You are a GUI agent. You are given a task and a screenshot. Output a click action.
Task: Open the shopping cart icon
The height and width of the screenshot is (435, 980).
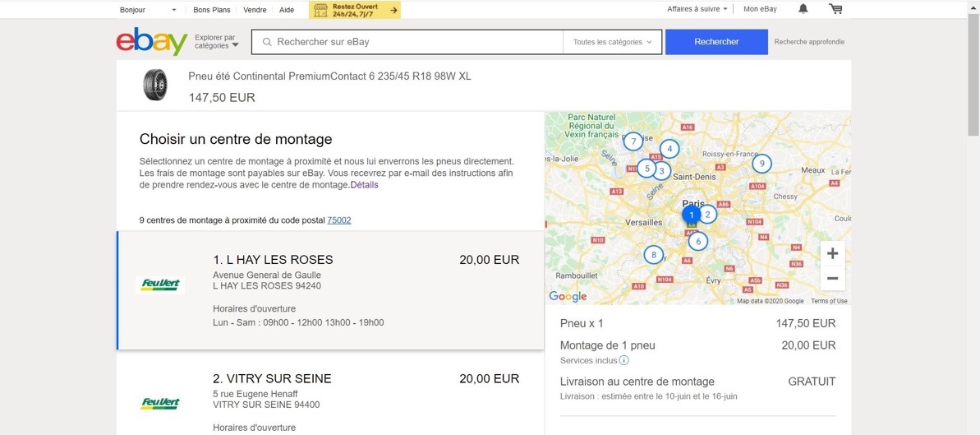click(x=835, y=9)
